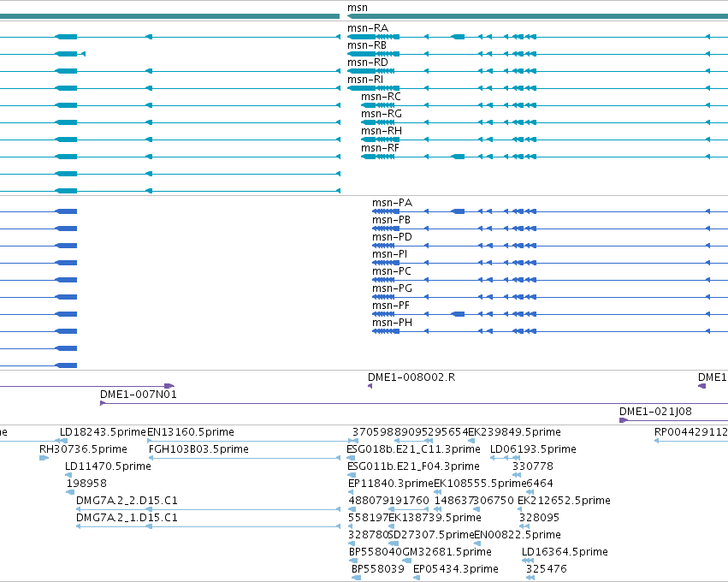This screenshot has width=728, height=582.
Task: Click the EK108555.5prime EST label
Action: [480, 484]
